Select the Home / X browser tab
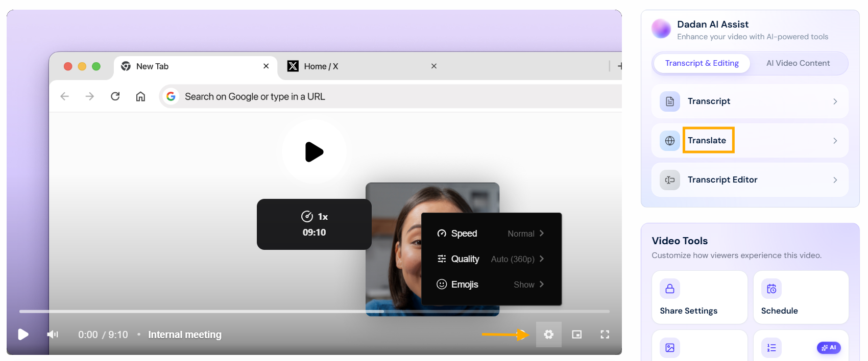Image resolution: width=868 pixels, height=361 pixels. point(363,66)
